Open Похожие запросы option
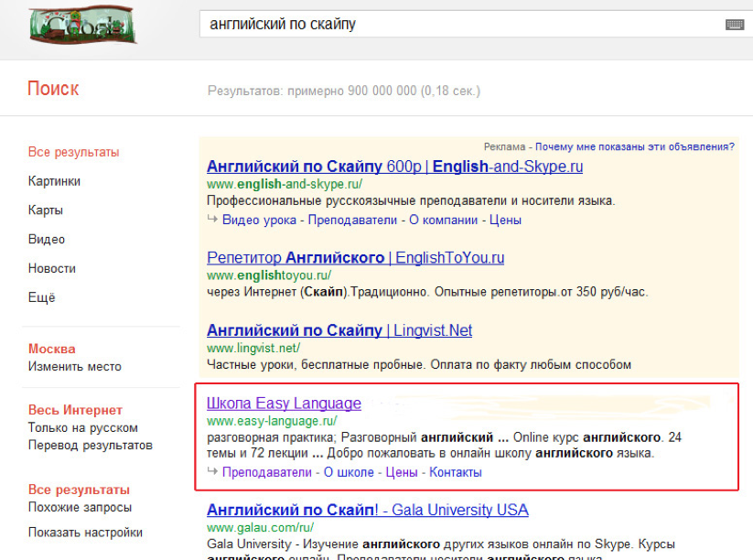Image resolution: width=753 pixels, height=560 pixels. (80, 507)
